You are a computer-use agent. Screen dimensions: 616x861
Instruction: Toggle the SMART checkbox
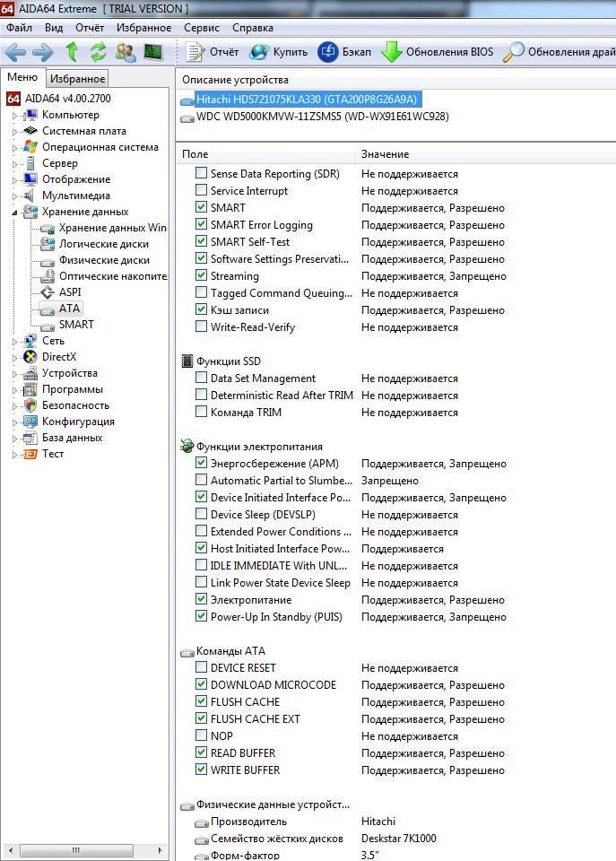point(202,207)
